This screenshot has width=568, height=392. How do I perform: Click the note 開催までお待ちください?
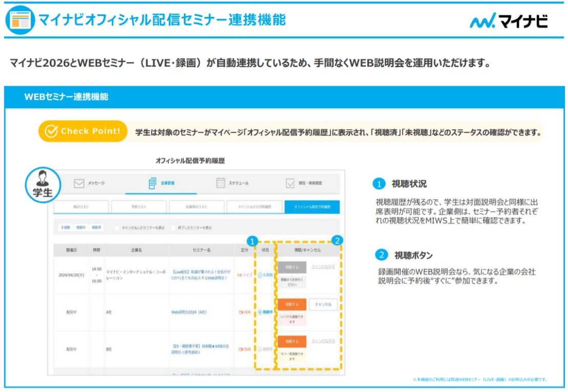292,282
